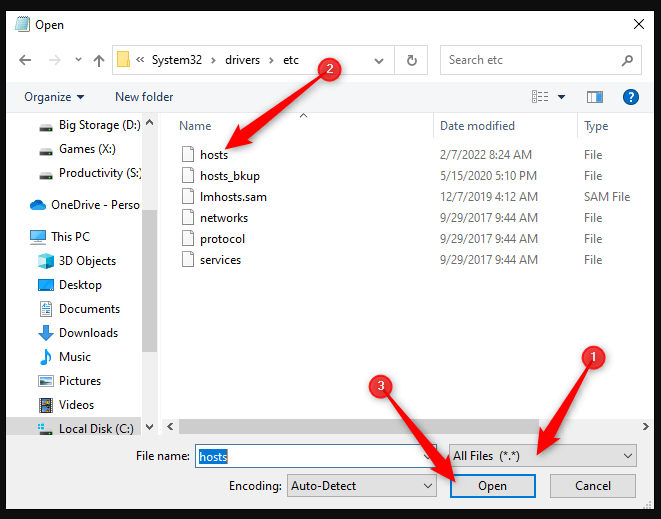Viewport: 661px width, 519px height.
Task: Select System32 in the breadcrumb path
Action: click(177, 60)
